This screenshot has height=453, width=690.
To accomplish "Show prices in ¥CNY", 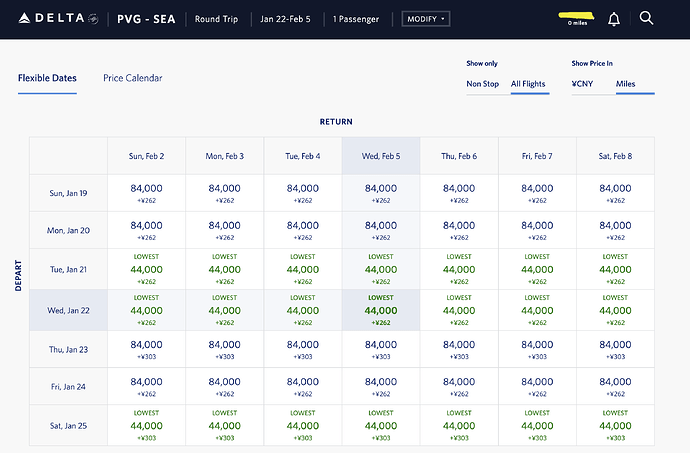I will [x=583, y=84].
